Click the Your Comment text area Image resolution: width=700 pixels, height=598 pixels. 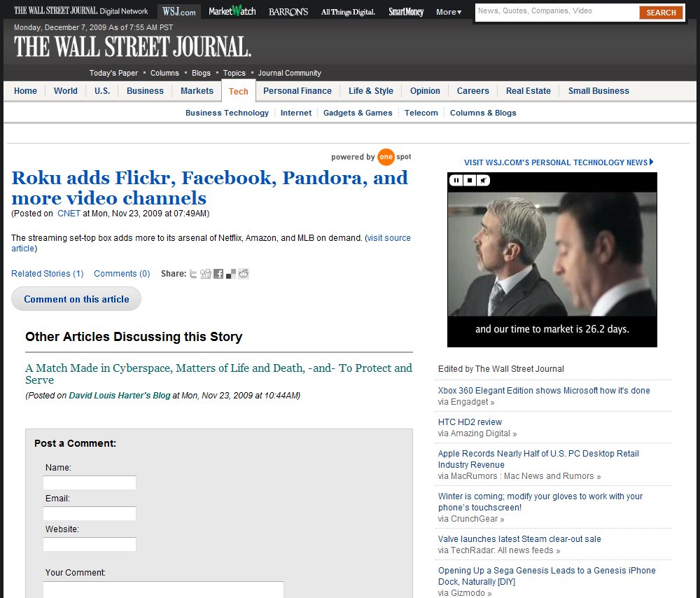click(163, 590)
